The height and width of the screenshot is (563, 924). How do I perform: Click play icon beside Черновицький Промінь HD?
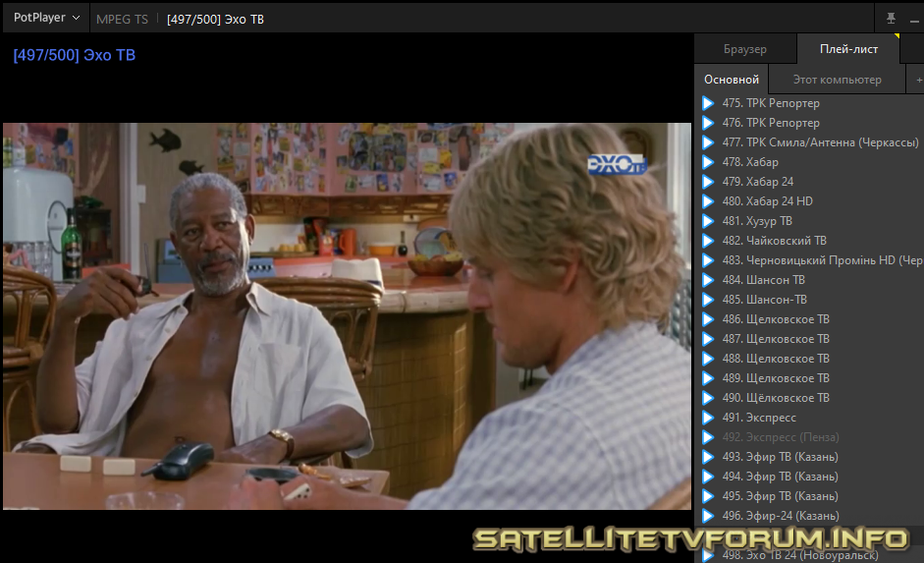tap(708, 260)
